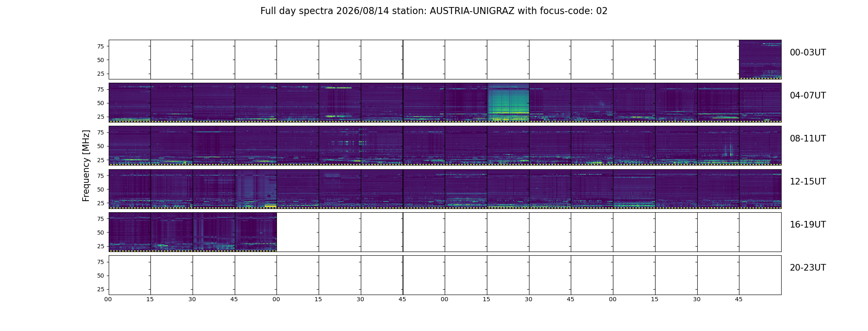Open the 04-07UT spectrum with bright yellow lines
Viewport: 868px width, 331px height.
(x=340, y=102)
